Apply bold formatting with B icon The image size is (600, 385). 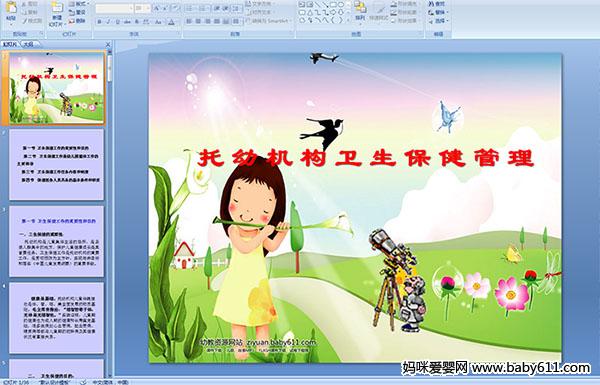(x=99, y=22)
